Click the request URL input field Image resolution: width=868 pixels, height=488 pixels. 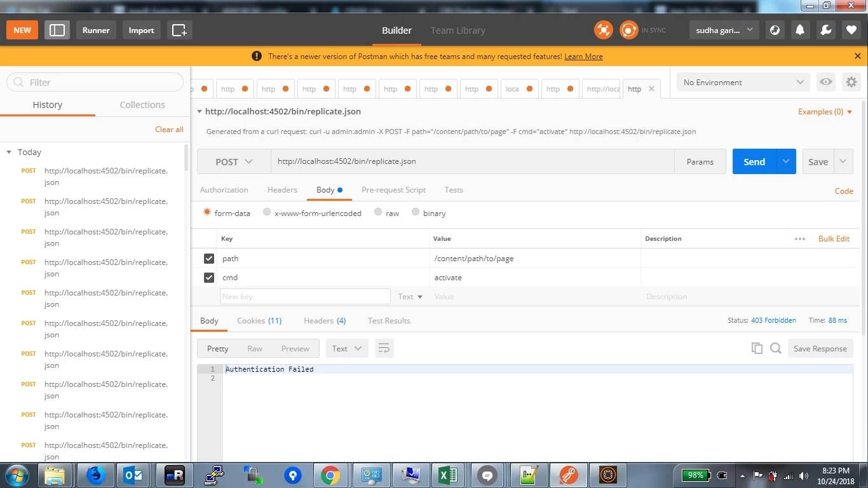click(472, 161)
